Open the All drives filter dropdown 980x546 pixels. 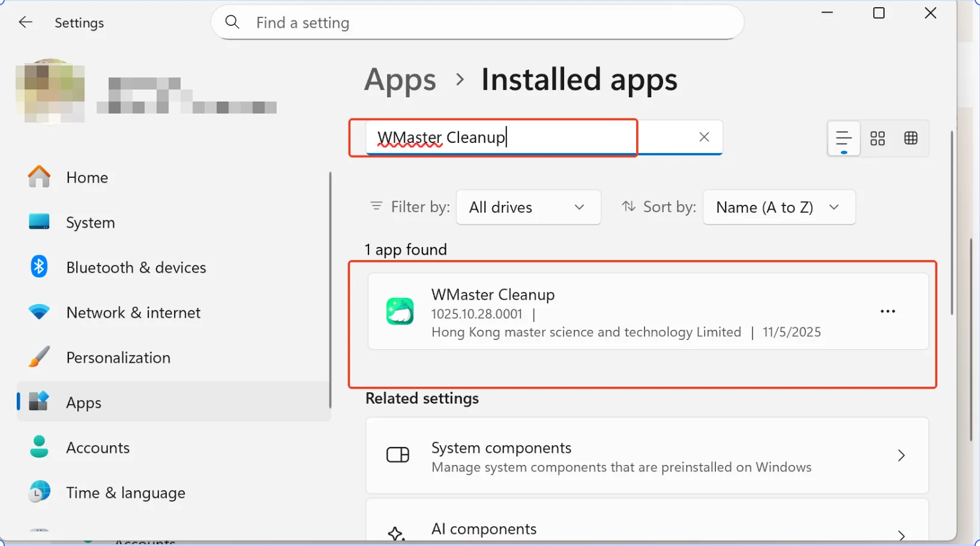point(528,207)
